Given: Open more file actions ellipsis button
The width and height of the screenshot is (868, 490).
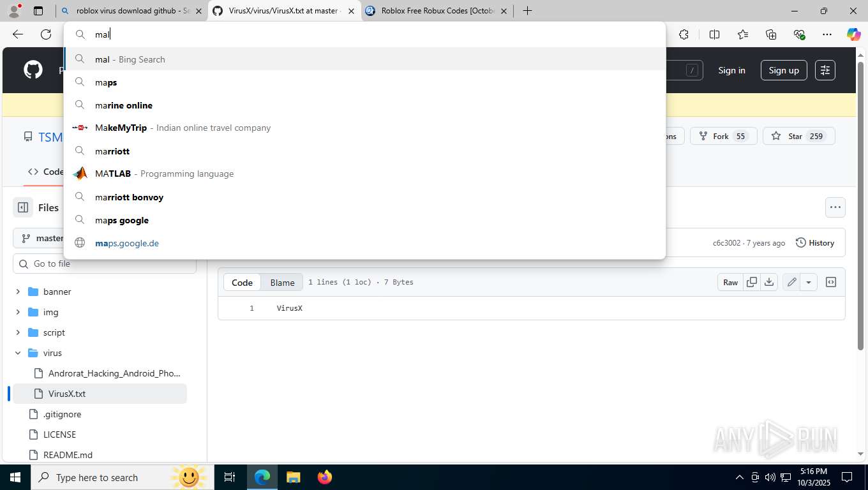Looking at the screenshot, I should point(835,207).
